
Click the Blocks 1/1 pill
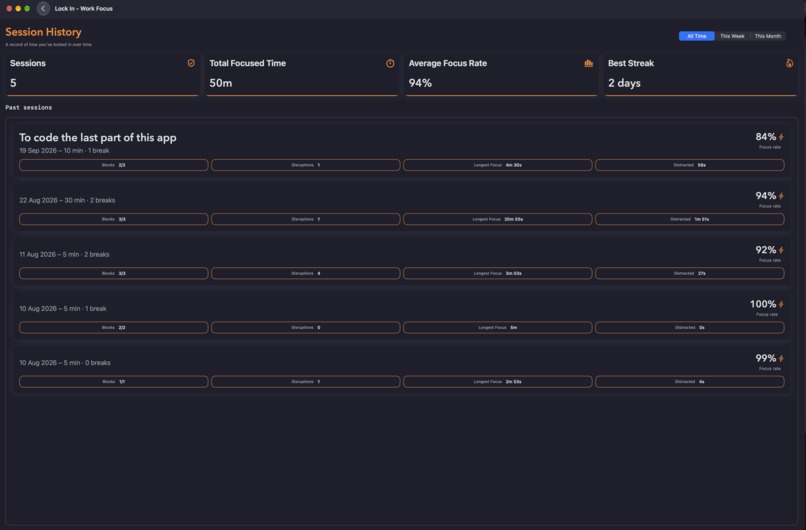pyautogui.click(x=114, y=381)
